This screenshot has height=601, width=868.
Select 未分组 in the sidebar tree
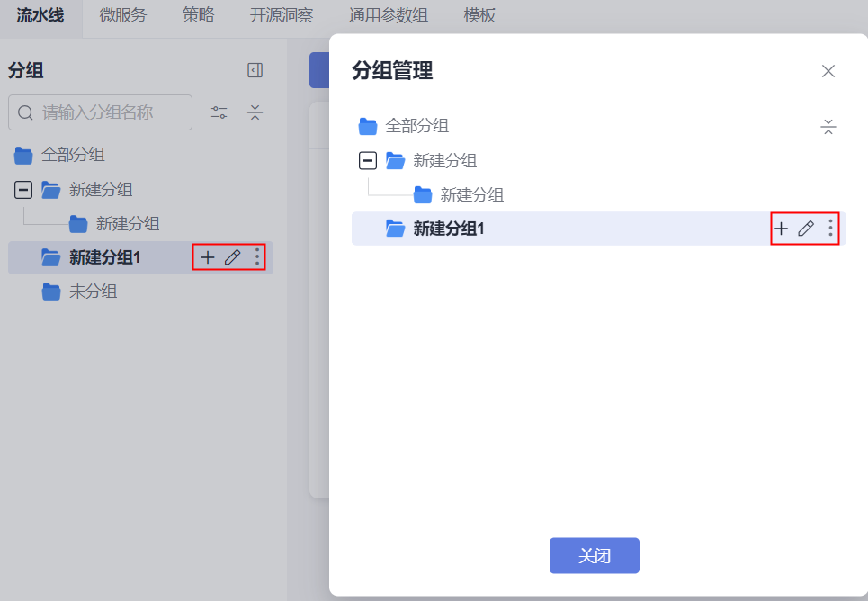click(x=93, y=292)
